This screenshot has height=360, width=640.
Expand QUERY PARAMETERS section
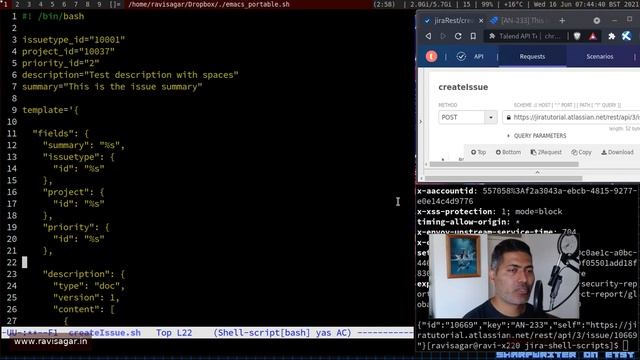(x=536, y=136)
